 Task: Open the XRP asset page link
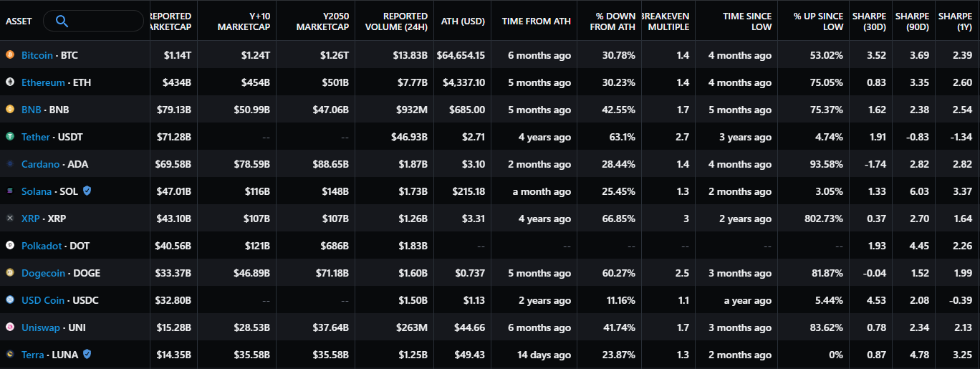pos(30,219)
